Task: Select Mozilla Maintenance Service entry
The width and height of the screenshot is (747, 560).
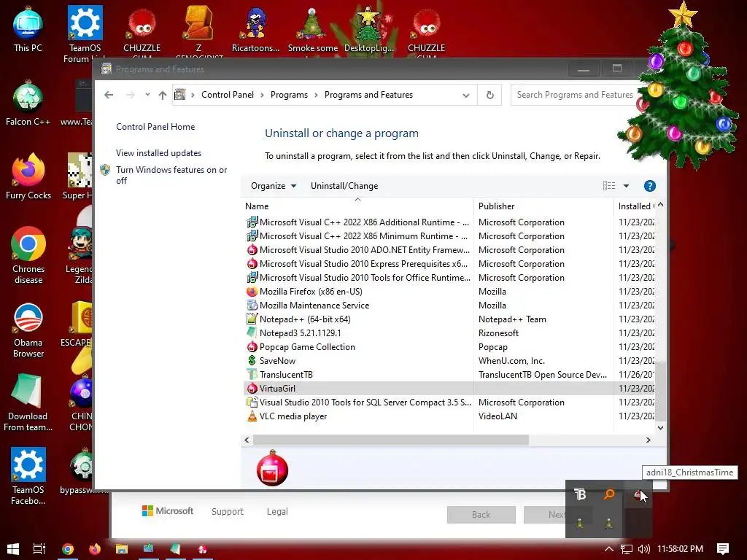Action: pyautogui.click(x=449, y=306)
